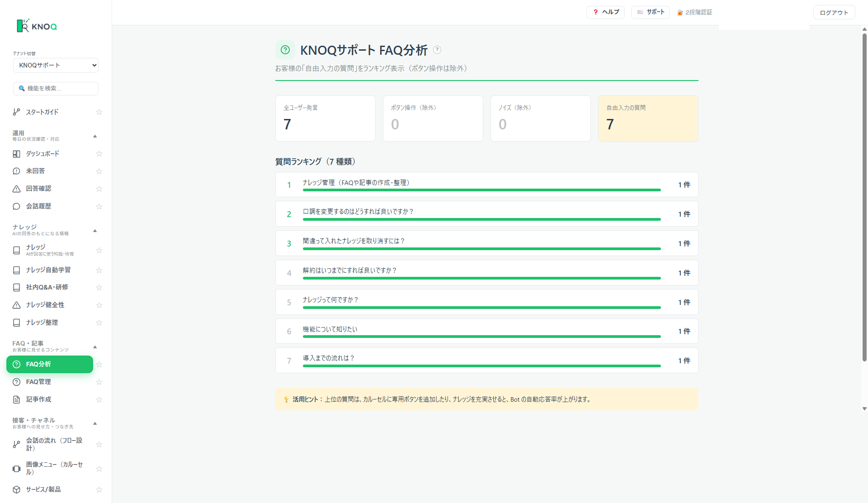Star the 会話履歴 menu item

(x=99, y=206)
